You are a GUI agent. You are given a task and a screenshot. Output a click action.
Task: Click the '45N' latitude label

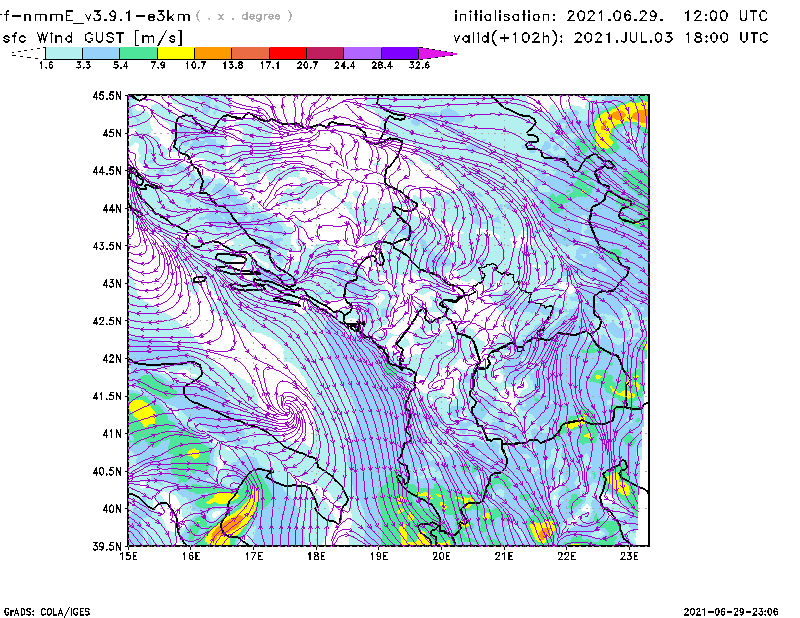112,133
